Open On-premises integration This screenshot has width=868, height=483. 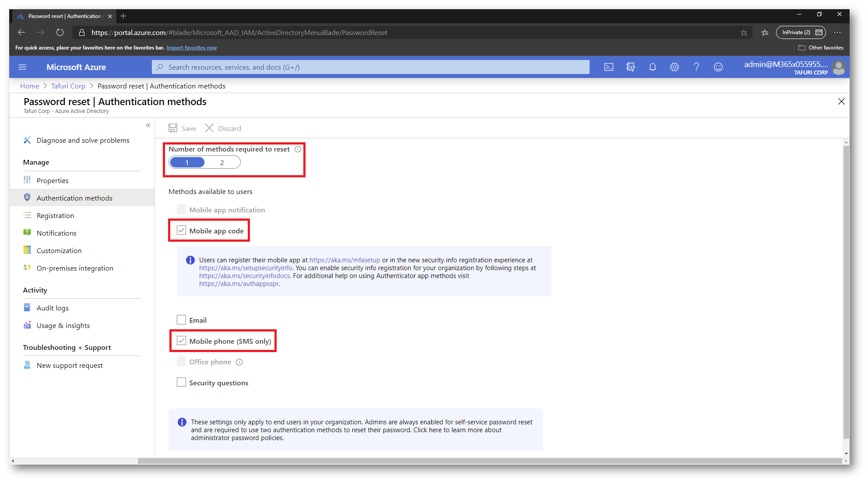coord(75,268)
